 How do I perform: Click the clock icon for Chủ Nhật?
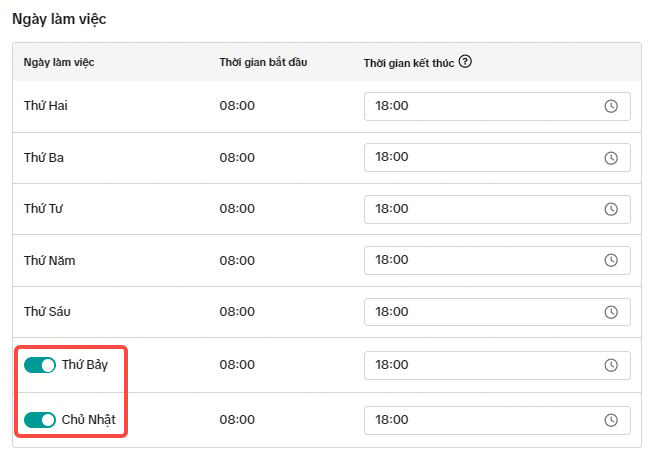[x=611, y=420]
